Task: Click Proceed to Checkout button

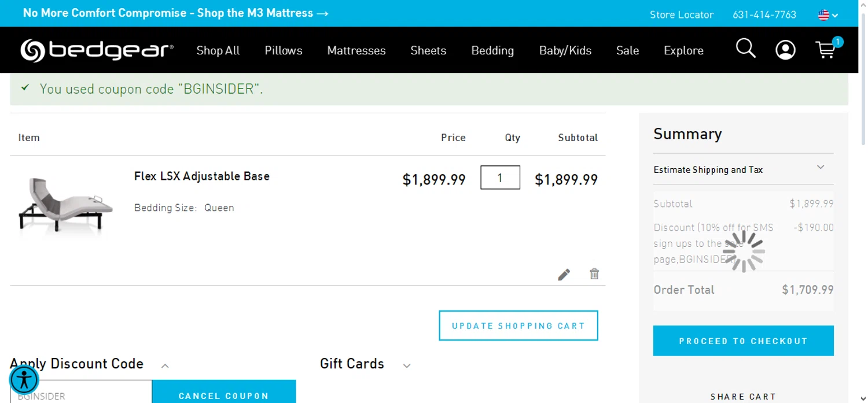Action: pos(744,341)
